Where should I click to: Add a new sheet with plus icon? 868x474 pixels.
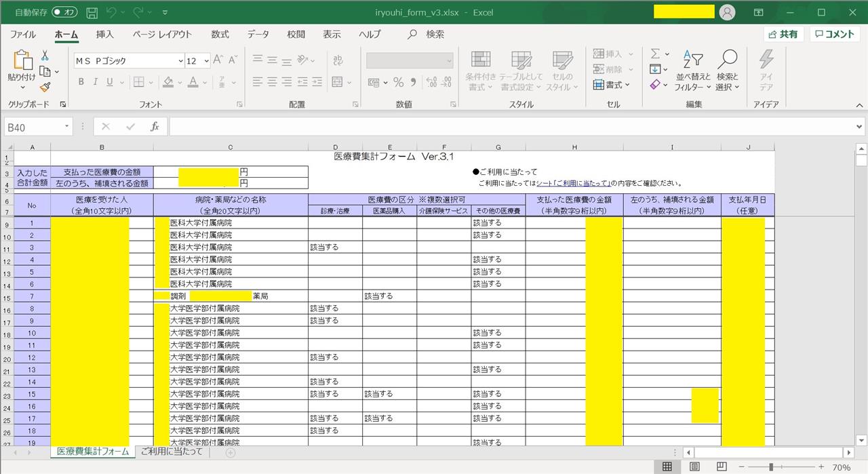tap(231, 452)
